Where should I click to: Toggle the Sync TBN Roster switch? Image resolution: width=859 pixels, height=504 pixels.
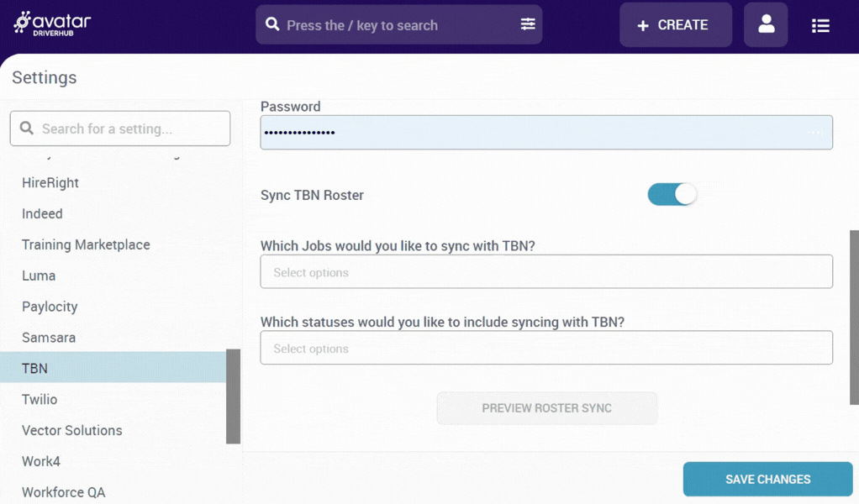coord(672,194)
